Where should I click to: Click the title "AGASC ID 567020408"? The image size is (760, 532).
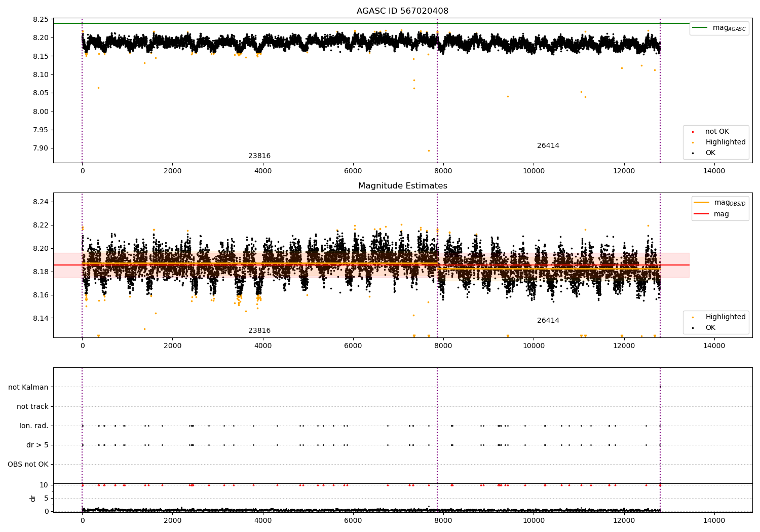pyautogui.click(x=402, y=11)
